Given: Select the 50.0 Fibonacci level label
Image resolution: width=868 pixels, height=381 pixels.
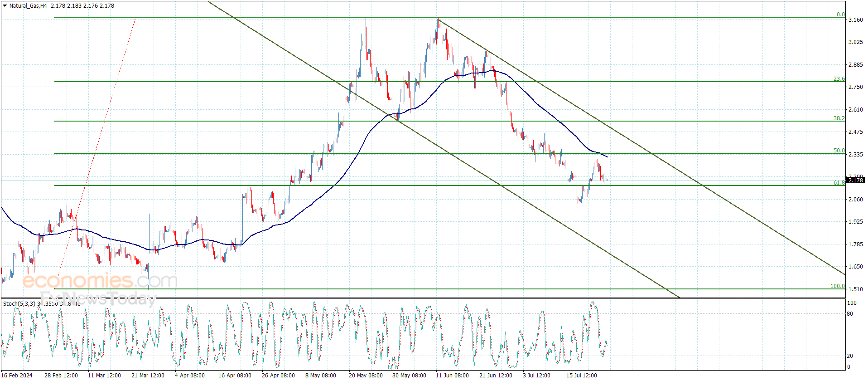Looking at the screenshot, I should pos(839,151).
